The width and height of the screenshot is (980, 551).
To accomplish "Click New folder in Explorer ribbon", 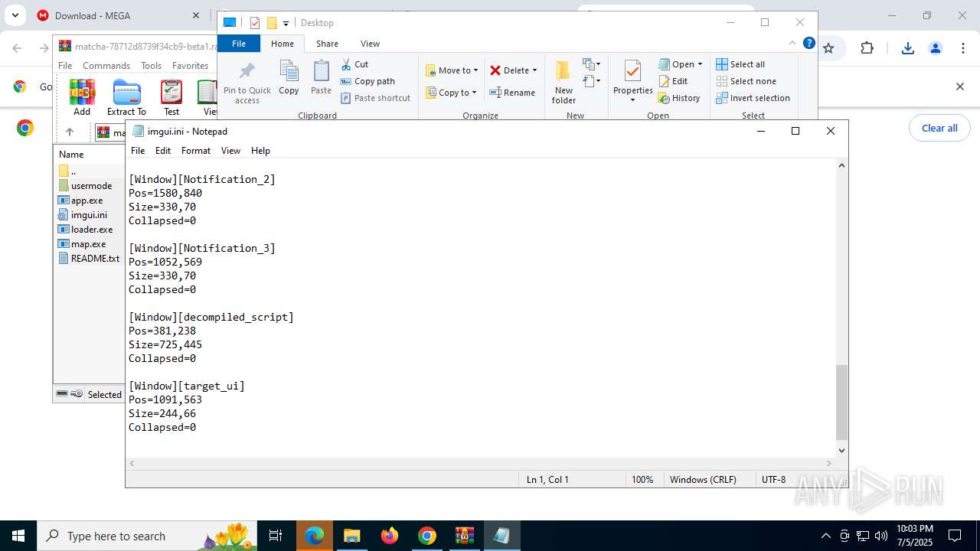I will [563, 83].
